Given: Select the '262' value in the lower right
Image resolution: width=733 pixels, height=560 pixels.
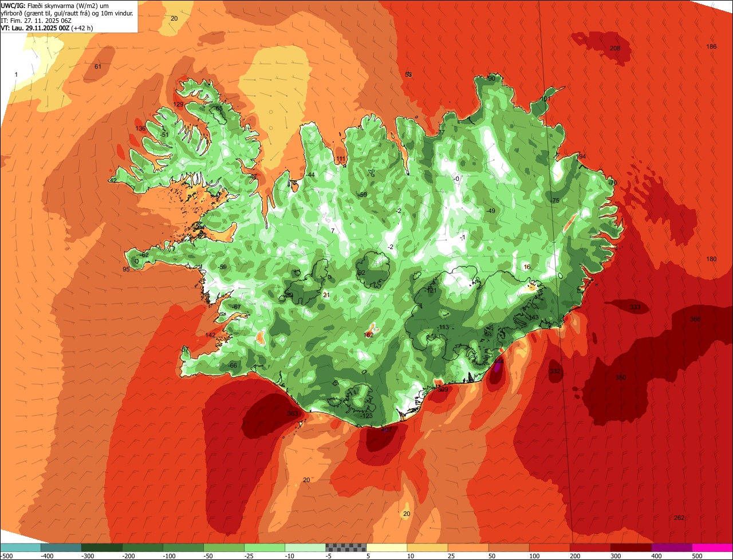Looking at the screenshot, I should (x=679, y=518).
